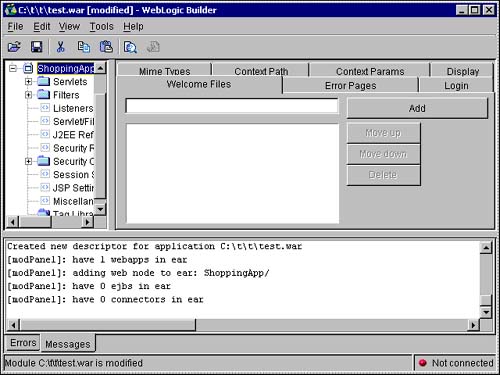This screenshot has width=500, height=375.
Task: Click inside the welcome files list box
Action: pyautogui.click(x=233, y=173)
